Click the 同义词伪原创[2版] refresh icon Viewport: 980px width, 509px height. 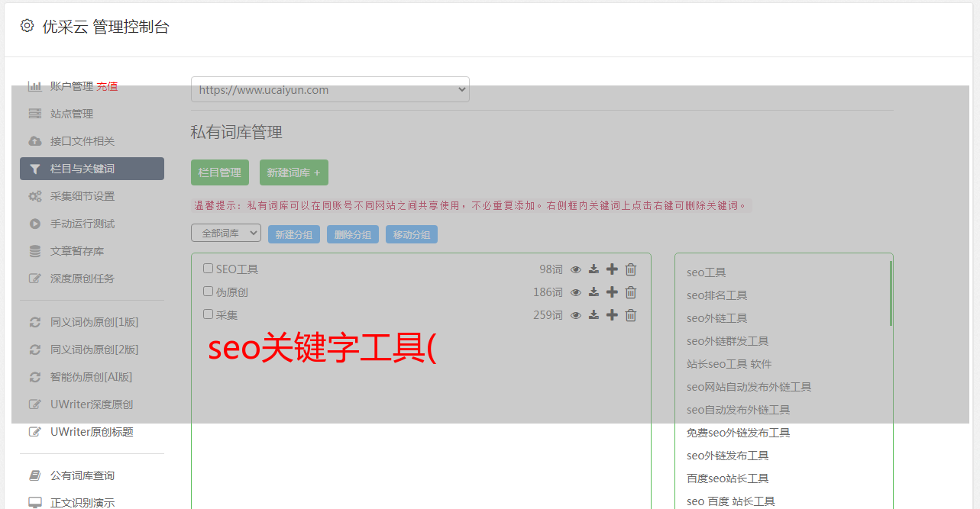coord(34,350)
